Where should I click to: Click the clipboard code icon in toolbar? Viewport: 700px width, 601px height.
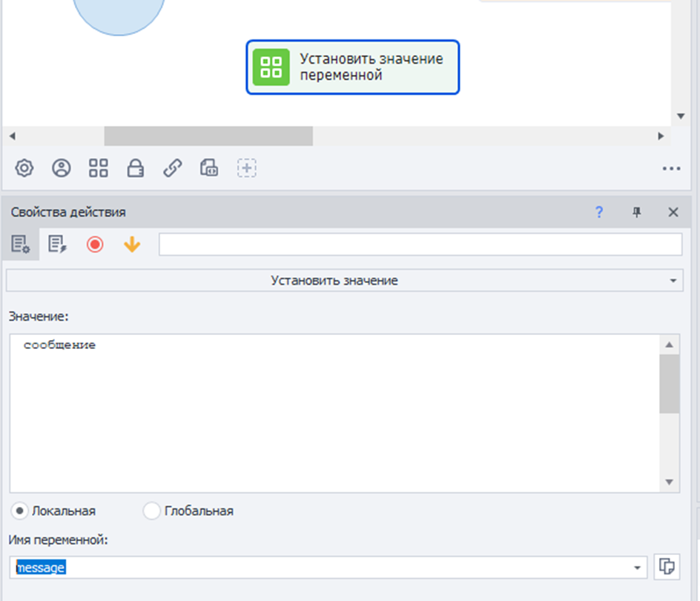click(x=209, y=168)
